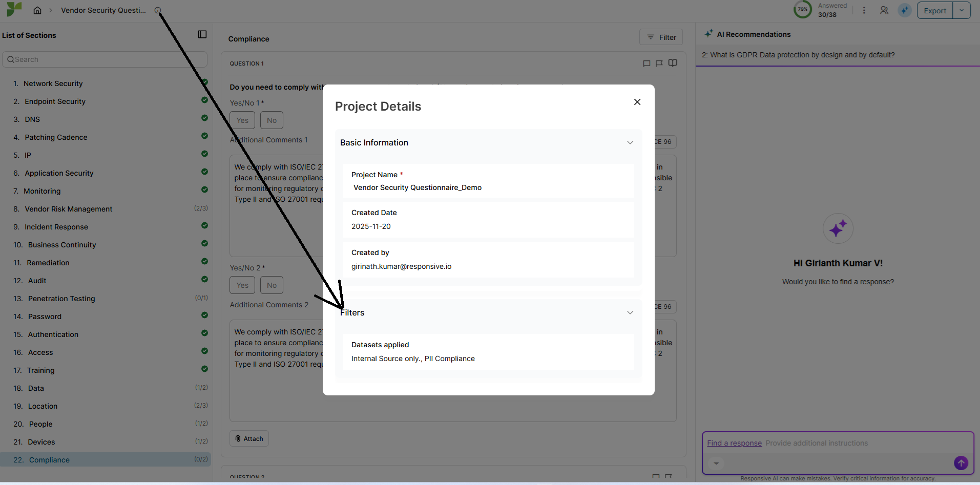Click the green Responsive logo
This screenshot has height=485, width=980.
coord(14,9)
